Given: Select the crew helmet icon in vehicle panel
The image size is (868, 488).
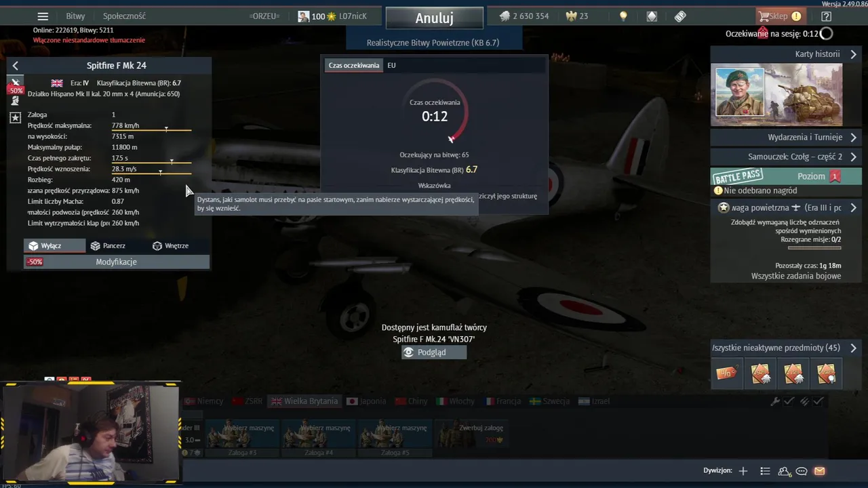Looking at the screenshot, I should pos(15,102).
